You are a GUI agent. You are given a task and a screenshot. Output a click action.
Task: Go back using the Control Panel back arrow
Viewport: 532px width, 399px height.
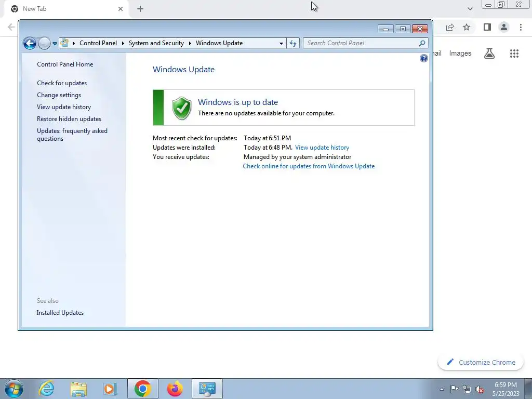click(x=30, y=44)
